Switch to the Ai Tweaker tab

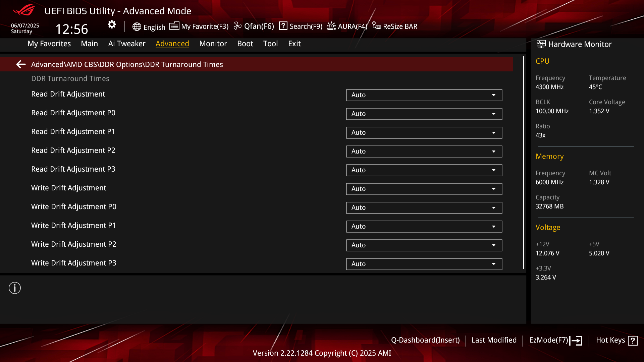point(127,44)
